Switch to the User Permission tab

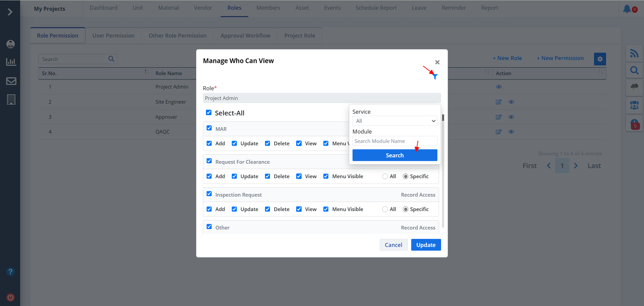tap(113, 36)
